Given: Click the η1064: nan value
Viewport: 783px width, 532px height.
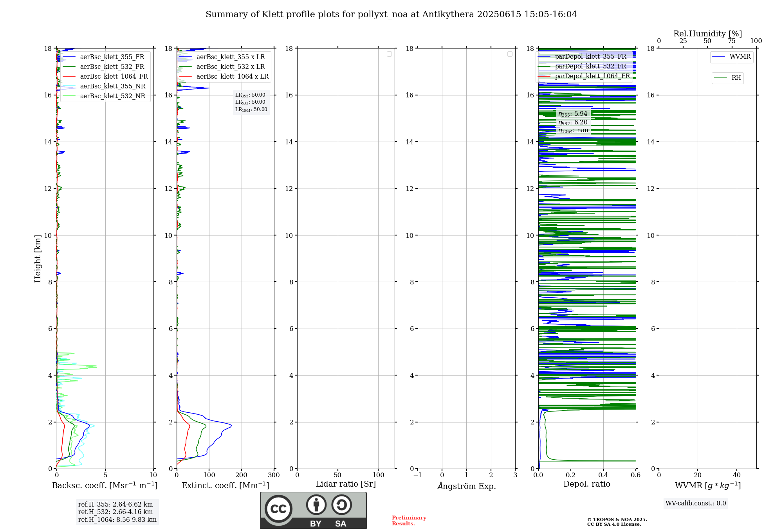Looking at the screenshot, I should 573,130.
